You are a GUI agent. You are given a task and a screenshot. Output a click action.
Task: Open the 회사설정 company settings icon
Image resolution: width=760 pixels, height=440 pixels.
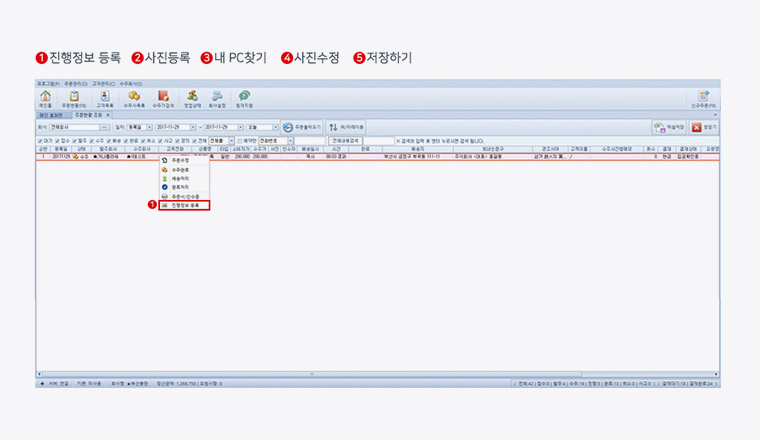[217, 97]
